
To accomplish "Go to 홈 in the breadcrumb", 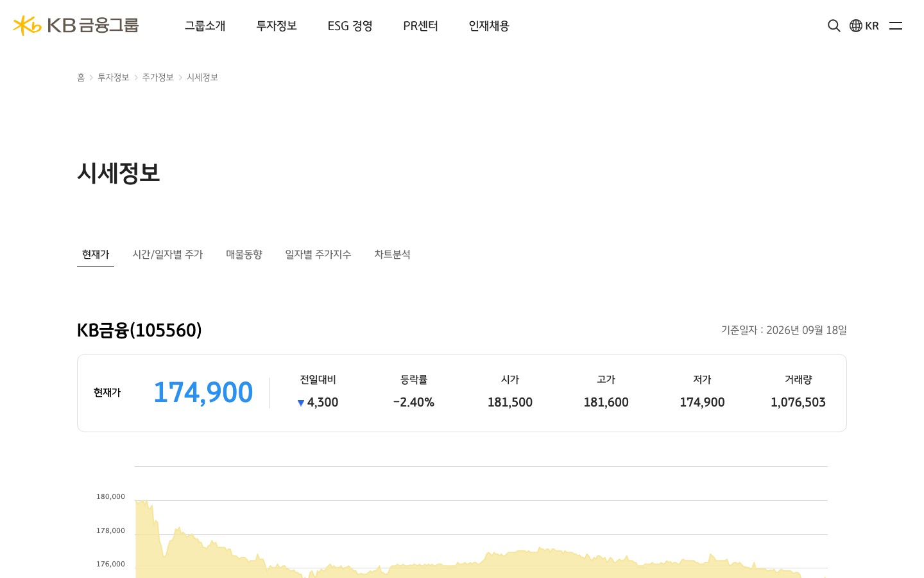I will point(81,77).
